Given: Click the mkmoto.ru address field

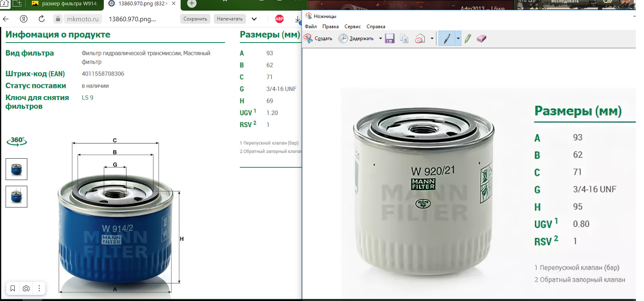Looking at the screenshot, I should click(x=83, y=19).
